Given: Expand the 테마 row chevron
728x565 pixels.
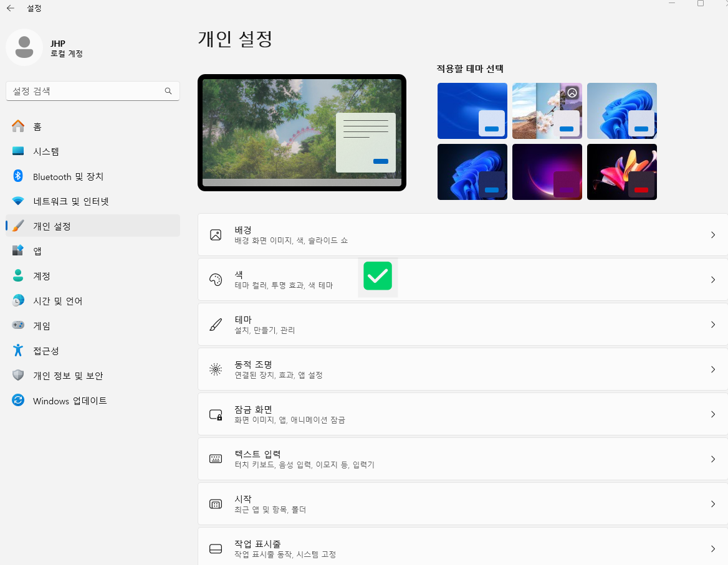Looking at the screenshot, I should [x=712, y=325].
